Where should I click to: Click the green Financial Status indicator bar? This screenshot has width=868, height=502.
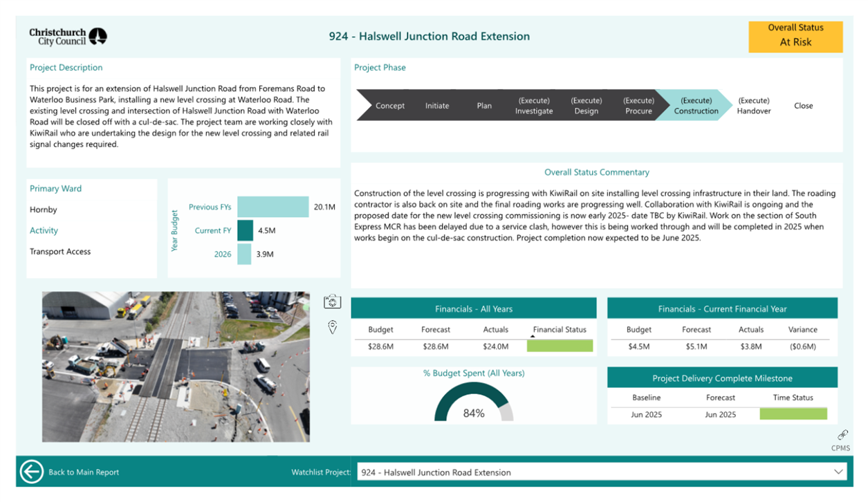(x=560, y=346)
